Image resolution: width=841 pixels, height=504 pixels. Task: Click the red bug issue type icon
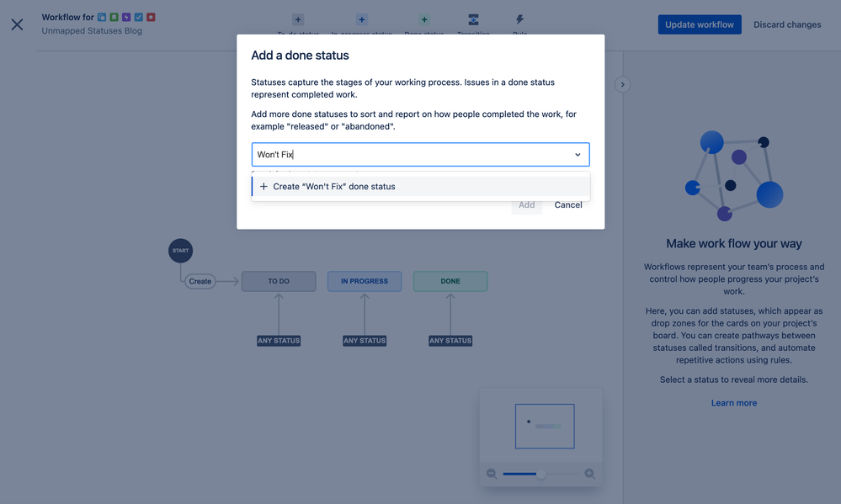(x=151, y=17)
